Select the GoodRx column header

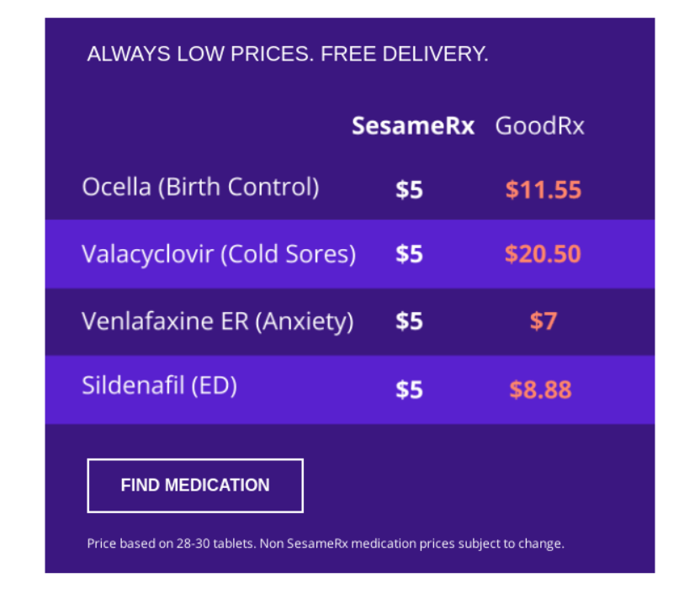[x=538, y=126]
